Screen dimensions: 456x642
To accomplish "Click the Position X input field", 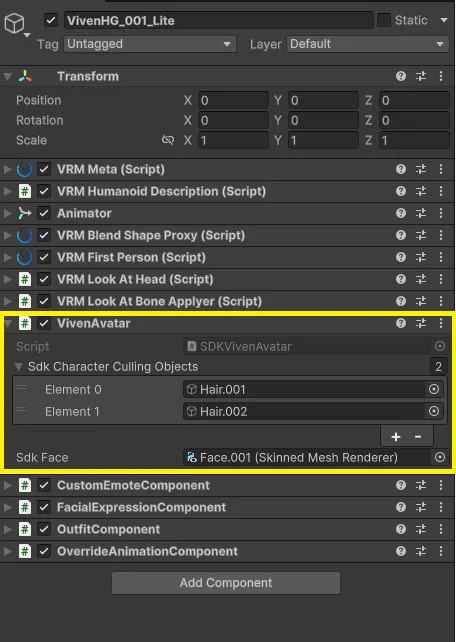I will point(233,100).
